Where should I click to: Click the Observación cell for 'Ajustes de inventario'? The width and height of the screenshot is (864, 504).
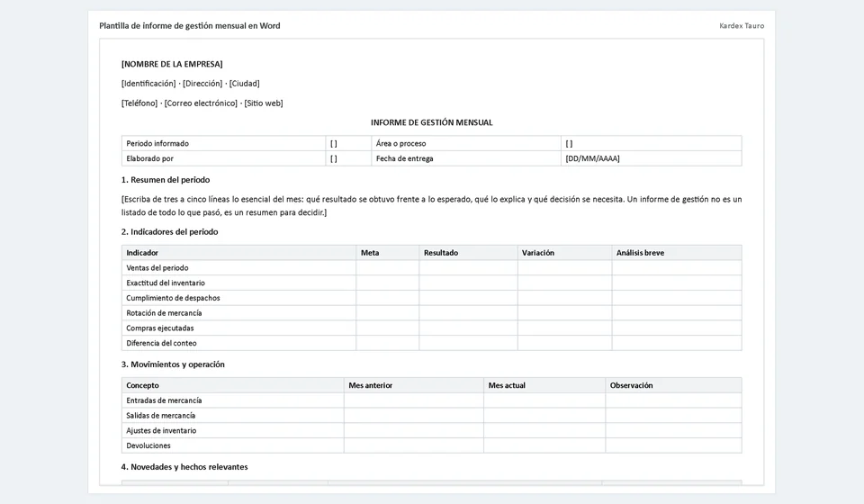[673, 431]
